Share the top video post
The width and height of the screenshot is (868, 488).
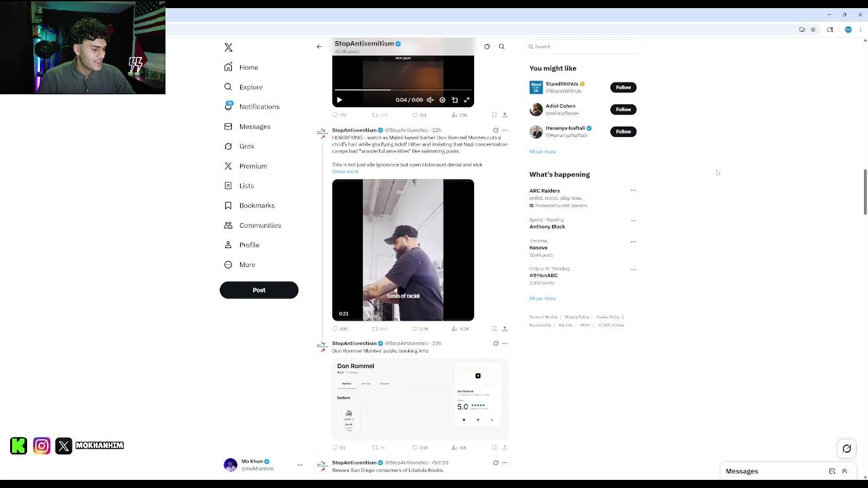click(505, 115)
